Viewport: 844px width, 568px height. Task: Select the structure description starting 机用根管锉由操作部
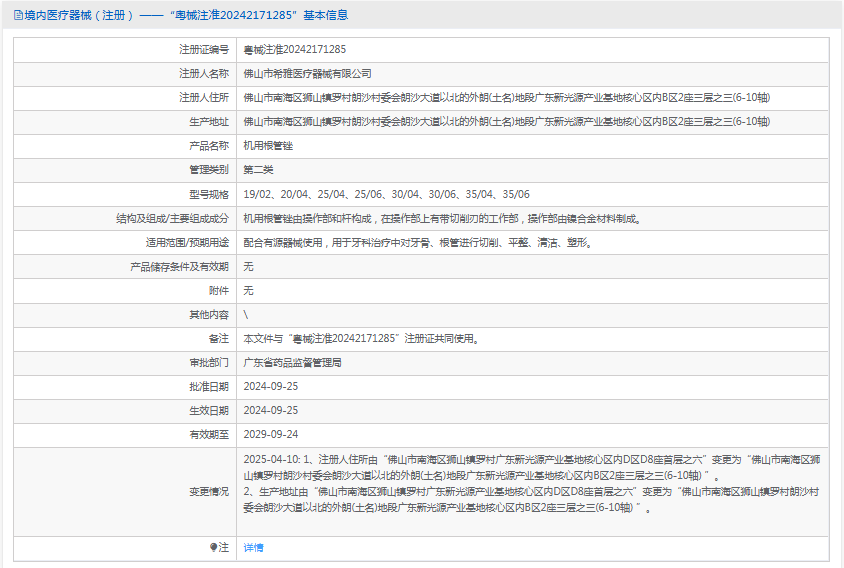point(442,219)
